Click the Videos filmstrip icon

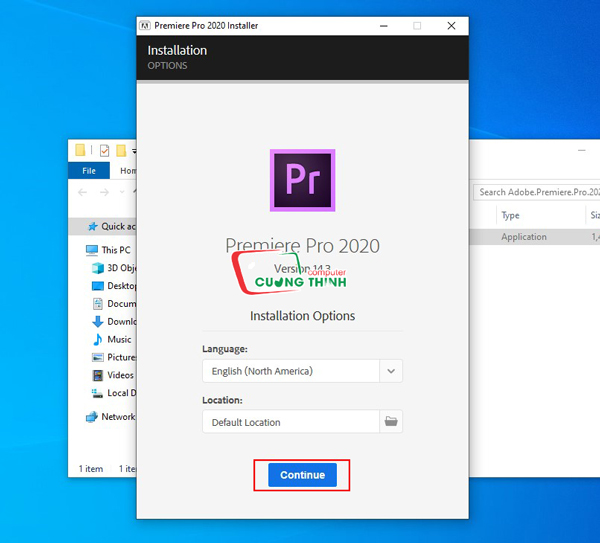coord(98,375)
